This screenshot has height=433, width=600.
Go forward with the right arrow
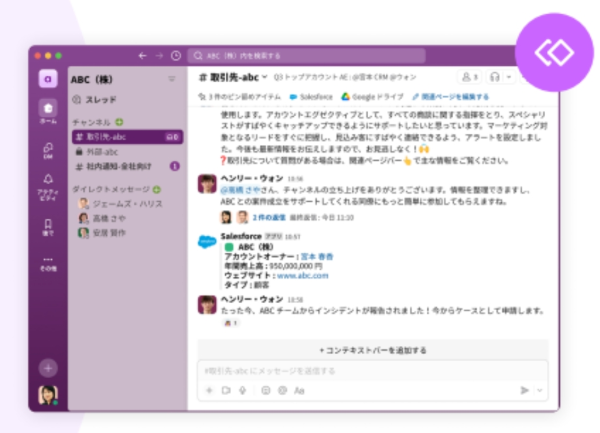[x=159, y=56]
